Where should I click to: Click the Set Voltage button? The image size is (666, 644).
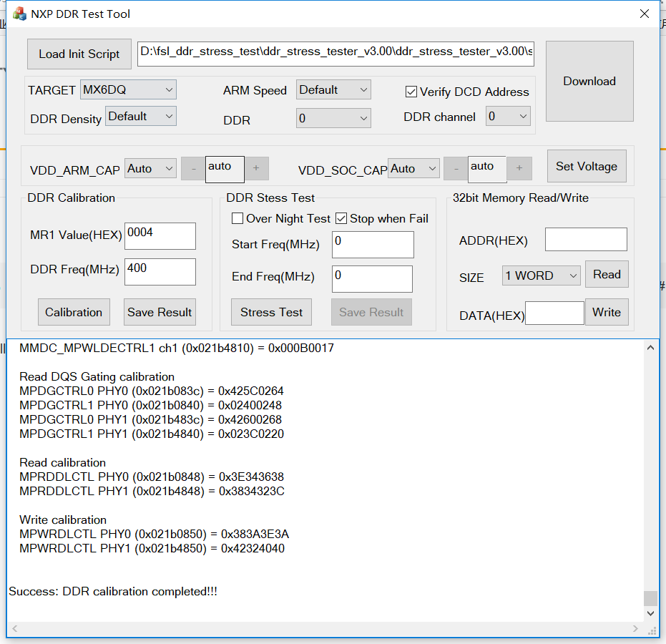[x=587, y=166]
